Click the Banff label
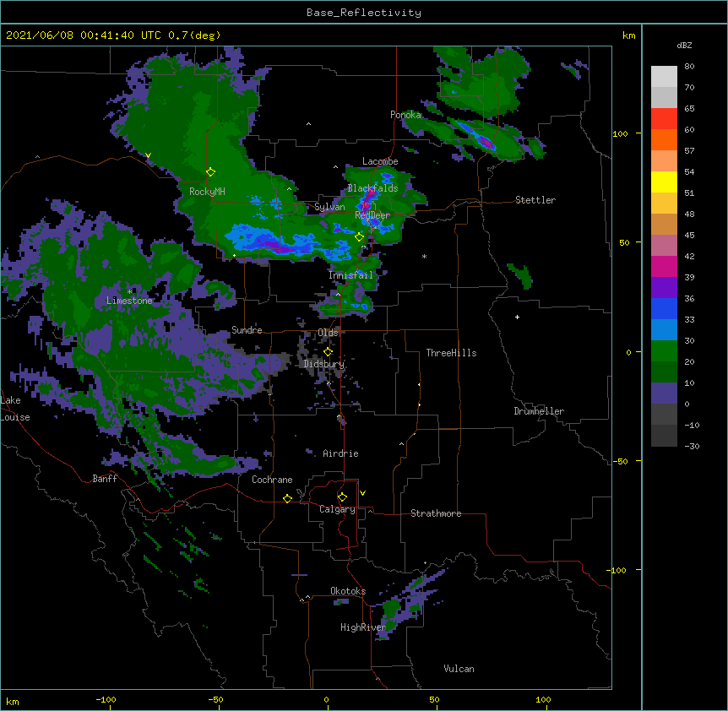The height and width of the screenshot is (711, 728). pos(105,479)
